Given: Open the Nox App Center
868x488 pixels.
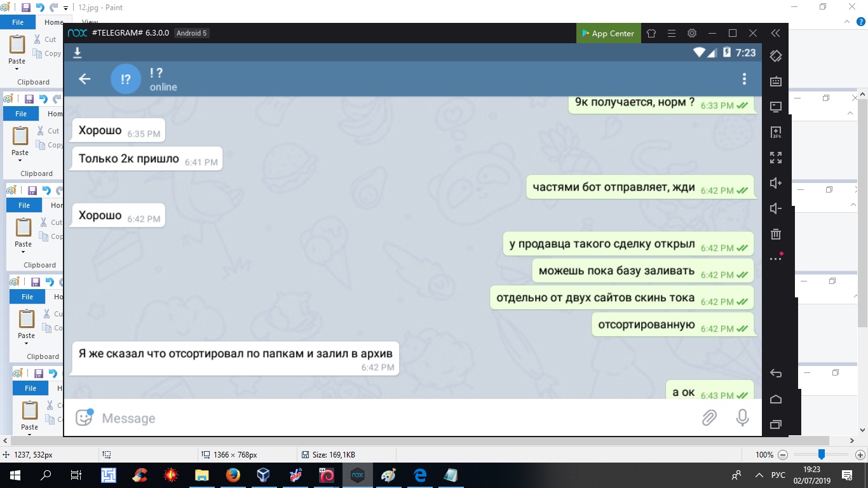Looking at the screenshot, I should point(607,33).
